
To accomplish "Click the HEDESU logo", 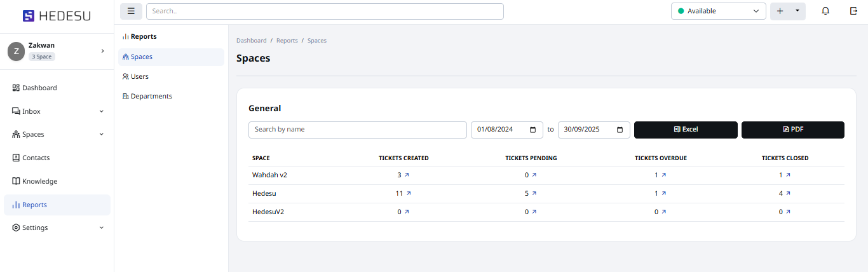I will coord(57,16).
